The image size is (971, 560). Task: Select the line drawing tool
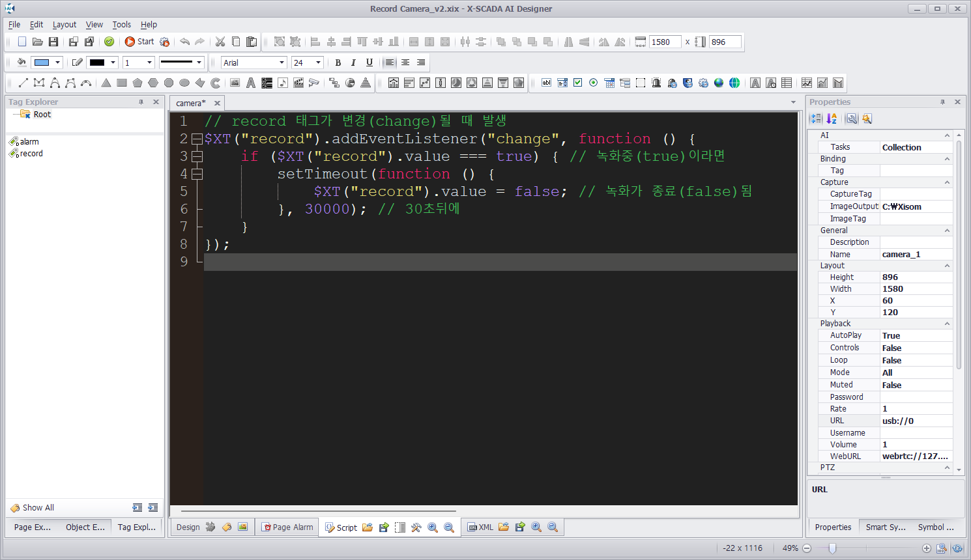click(23, 83)
